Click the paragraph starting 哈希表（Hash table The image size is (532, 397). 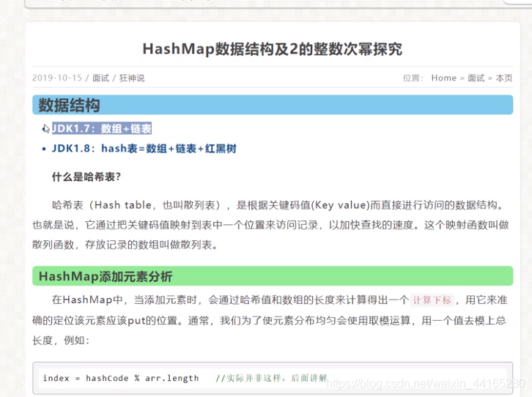[x=270, y=225]
